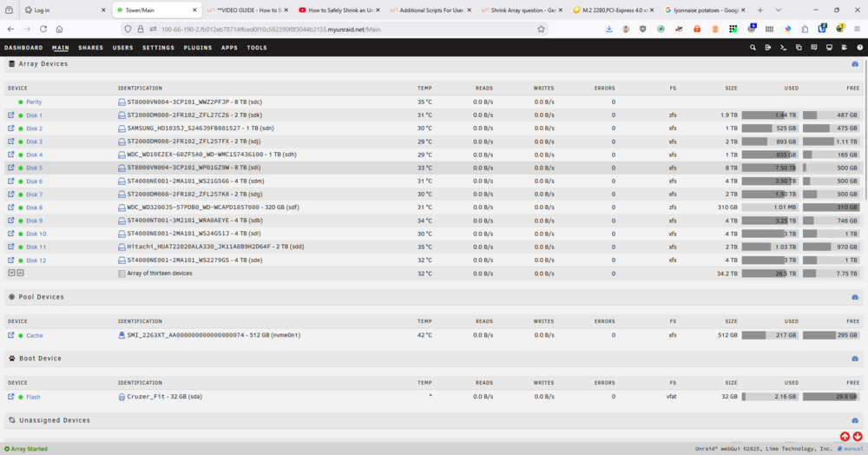Browse the Flash device popout icon
Image resolution: width=868 pixels, height=455 pixels.
coord(11,396)
